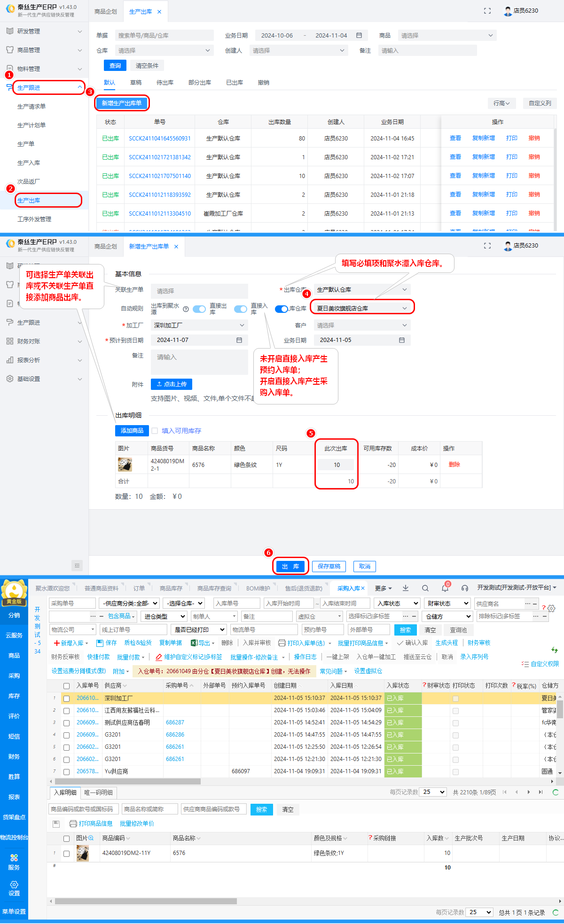Image resolution: width=564 pixels, height=924 pixels.
Task: Click the notification bell icon
Action: tap(445, 588)
